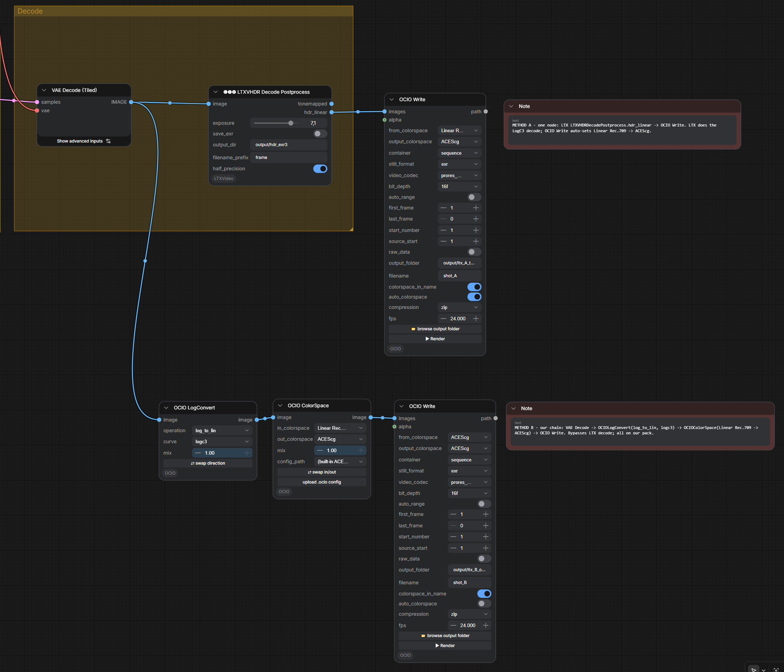Decrease fps in the shot_B OCIO Write node
The image size is (784, 672).
coord(453,625)
